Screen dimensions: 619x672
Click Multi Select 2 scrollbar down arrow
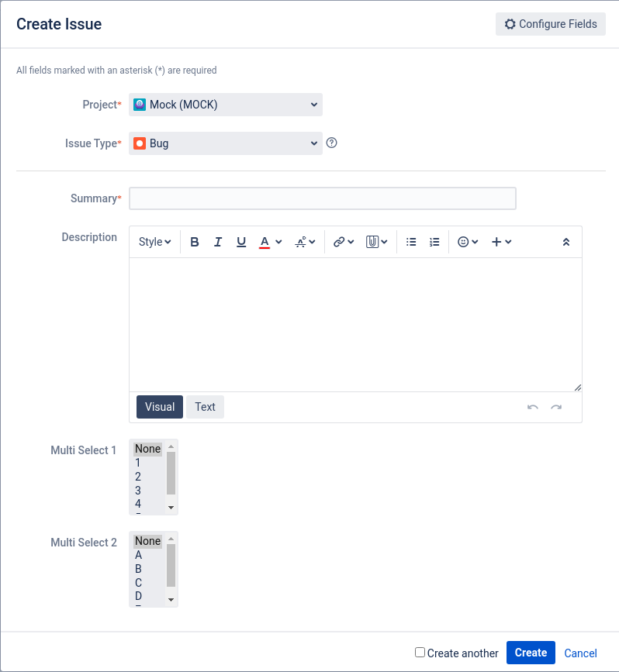pyautogui.click(x=171, y=600)
